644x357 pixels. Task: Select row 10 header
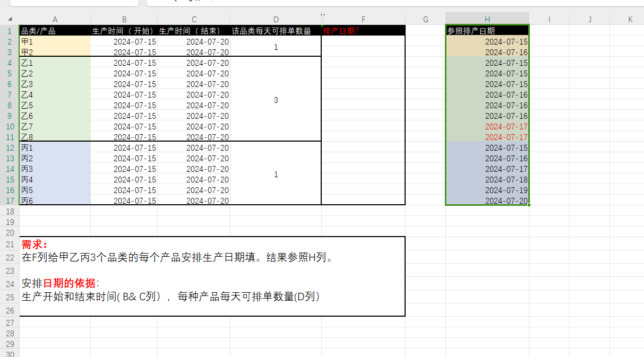coord(10,126)
